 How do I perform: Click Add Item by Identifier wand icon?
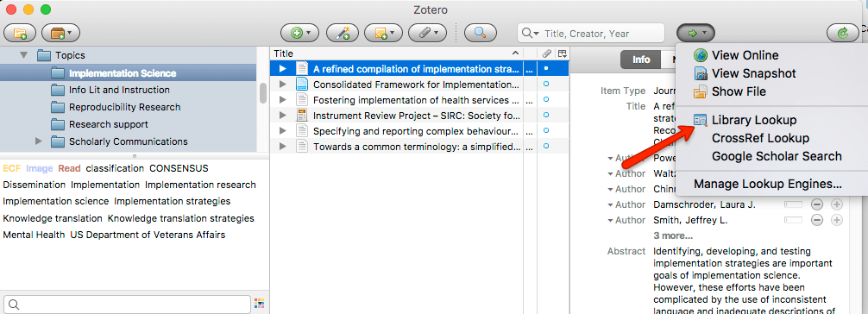[x=342, y=34]
